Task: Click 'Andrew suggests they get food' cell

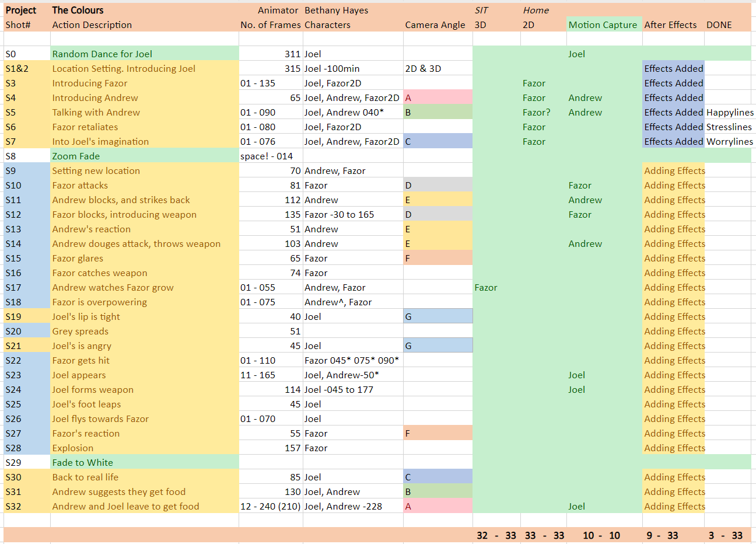Action: tap(145, 491)
